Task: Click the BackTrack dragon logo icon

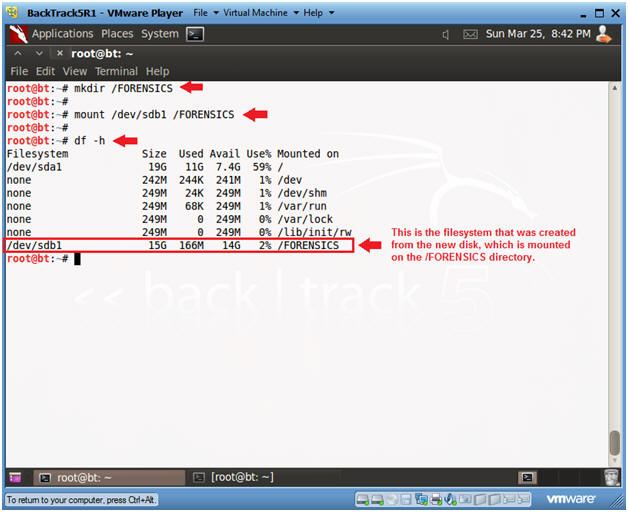Action: [x=18, y=34]
